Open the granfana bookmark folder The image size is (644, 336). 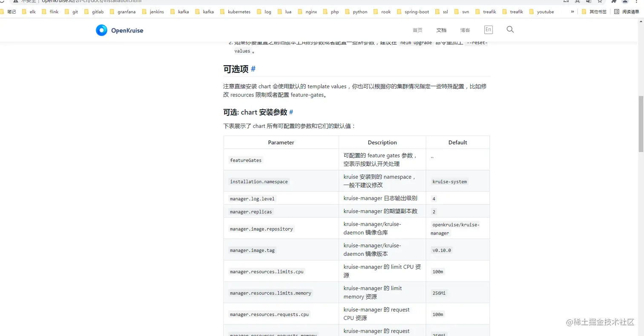(122, 12)
